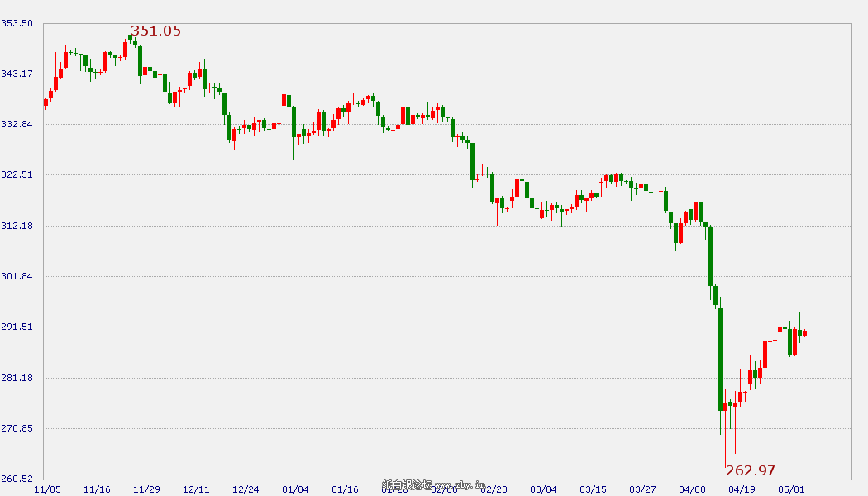The width and height of the screenshot is (868, 496).
Task: Click the tallest green crash candlestick
Action: (x=721, y=360)
